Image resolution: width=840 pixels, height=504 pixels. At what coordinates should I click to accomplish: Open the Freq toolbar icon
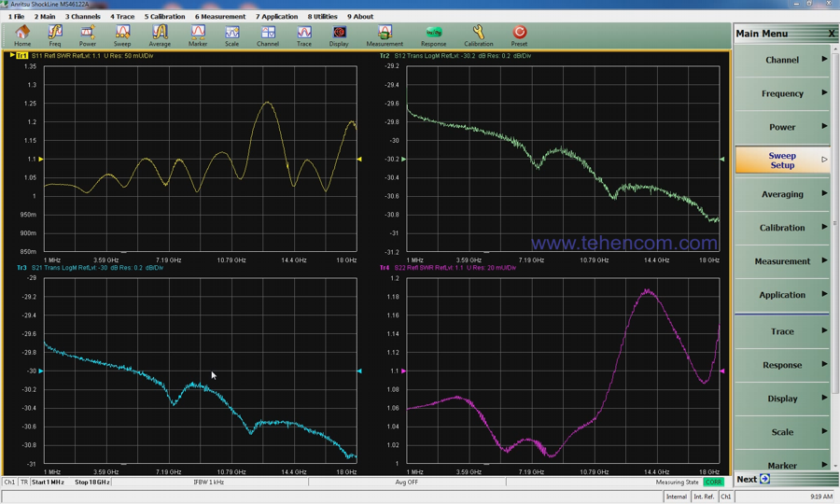55,35
